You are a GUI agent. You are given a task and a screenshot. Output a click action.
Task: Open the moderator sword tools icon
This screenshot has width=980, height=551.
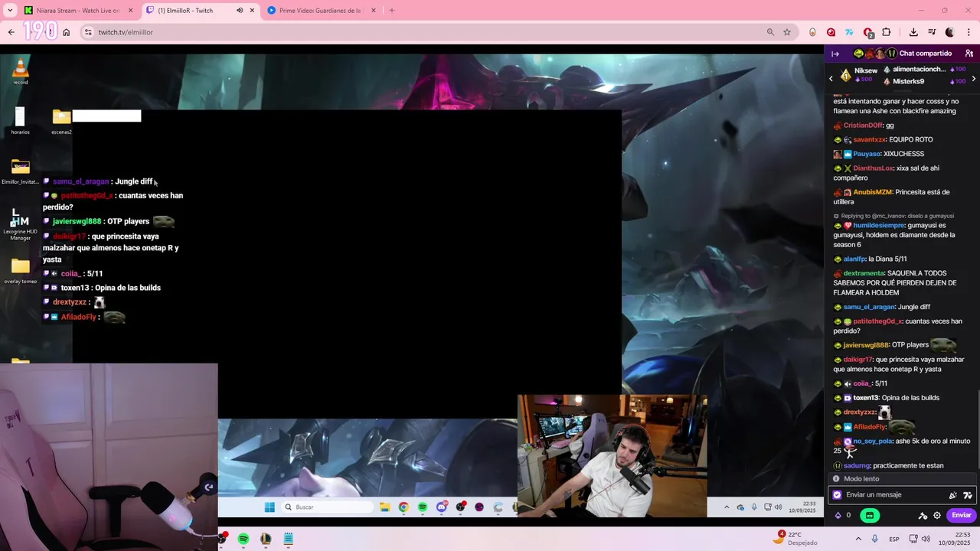coord(923,516)
